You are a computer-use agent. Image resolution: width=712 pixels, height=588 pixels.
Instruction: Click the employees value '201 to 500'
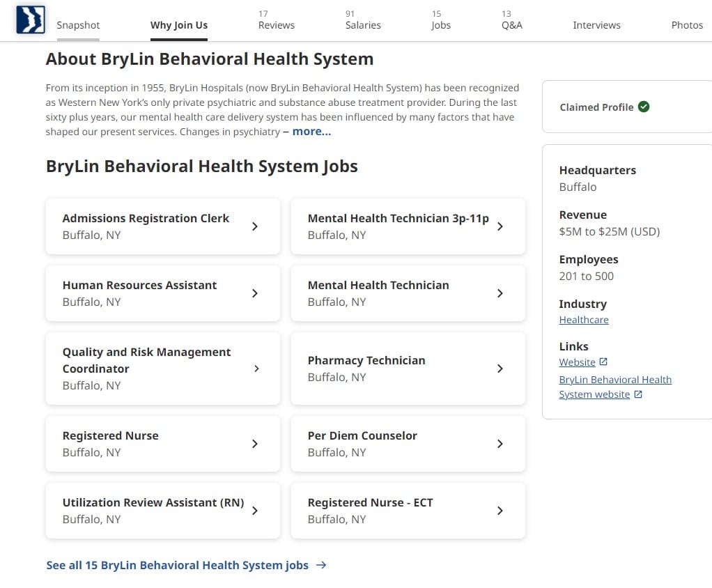[586, 276]
